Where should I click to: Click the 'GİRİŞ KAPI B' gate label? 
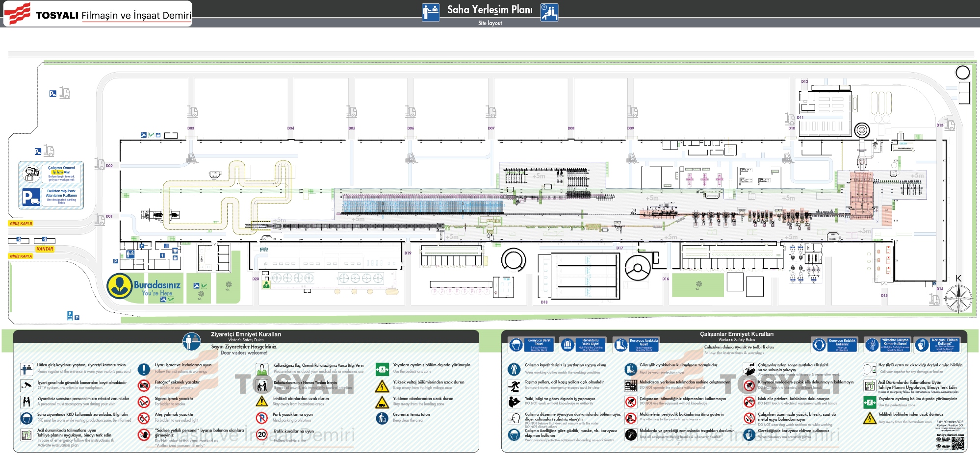tap(21, 224)
